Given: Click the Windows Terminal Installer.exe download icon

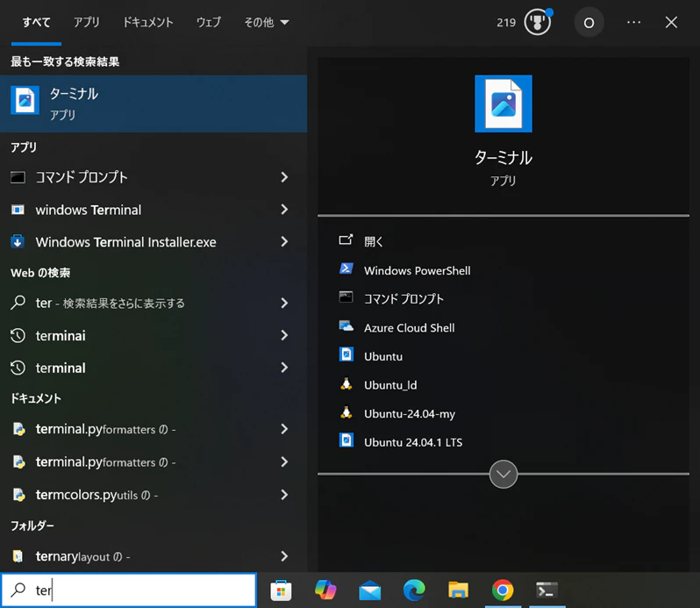Looking at the screenshot, I should [x=18, y=241].
